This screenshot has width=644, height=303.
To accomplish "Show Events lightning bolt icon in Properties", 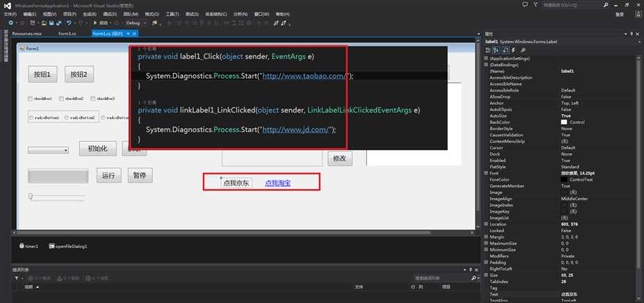I will (513, 50).
